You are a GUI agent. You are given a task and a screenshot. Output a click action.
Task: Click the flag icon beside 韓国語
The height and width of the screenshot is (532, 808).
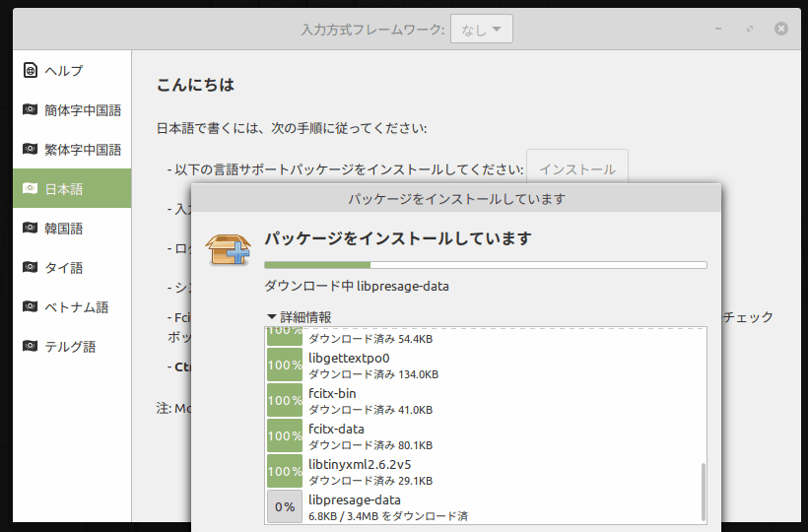coord(30,228)
